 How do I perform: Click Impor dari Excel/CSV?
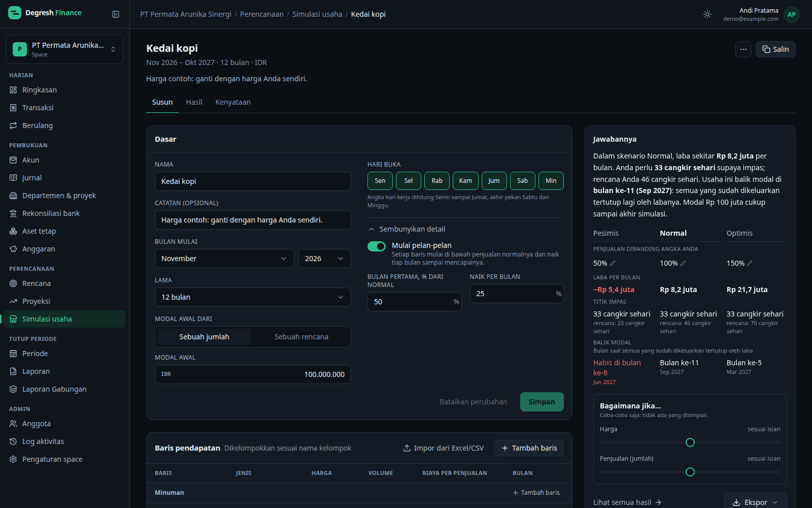444,448
